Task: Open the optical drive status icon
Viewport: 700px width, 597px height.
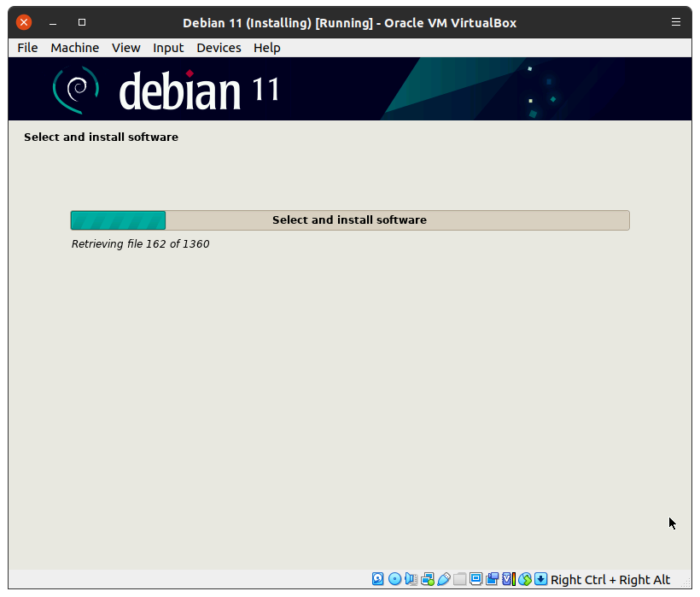Action: coord(394,579)
